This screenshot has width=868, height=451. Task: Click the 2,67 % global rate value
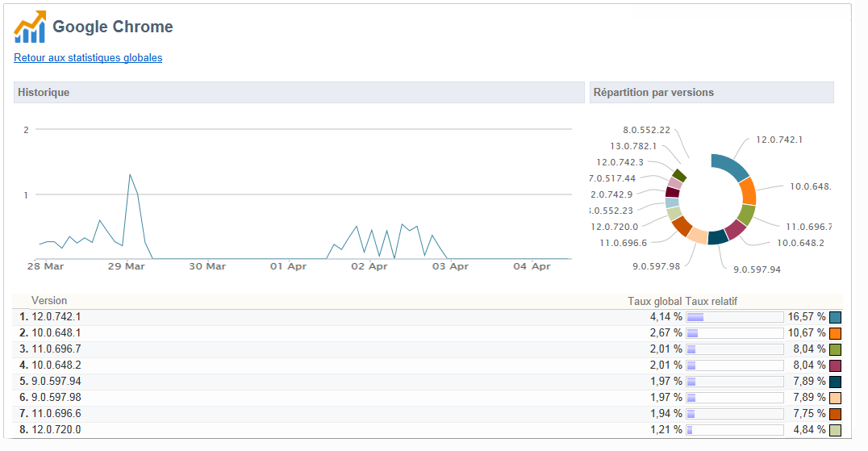pos(666,332)
